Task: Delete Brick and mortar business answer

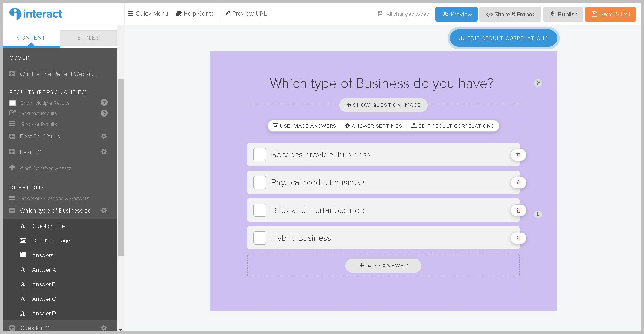Action: click(x=518, y=211)
